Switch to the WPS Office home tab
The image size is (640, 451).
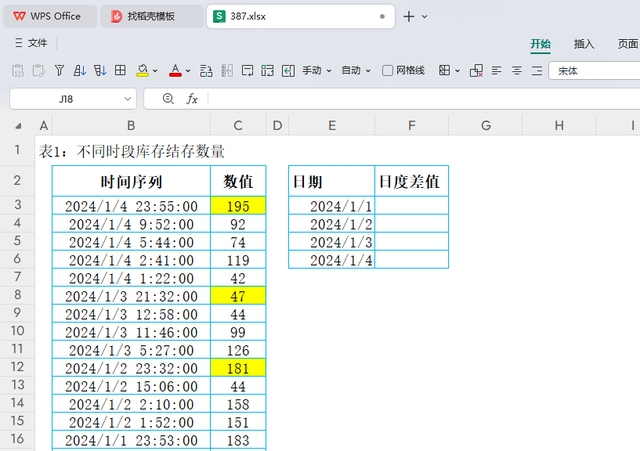pyautogui.click(x=50, y=16)
